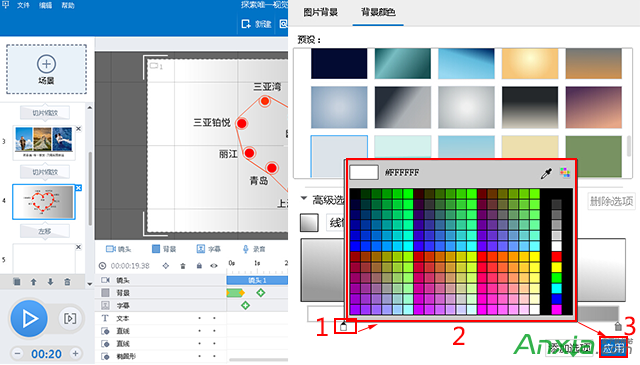This screenshot has height=365, width=640.
Task: Click the clock icon beside the timecode
Action: pos(102,266)
